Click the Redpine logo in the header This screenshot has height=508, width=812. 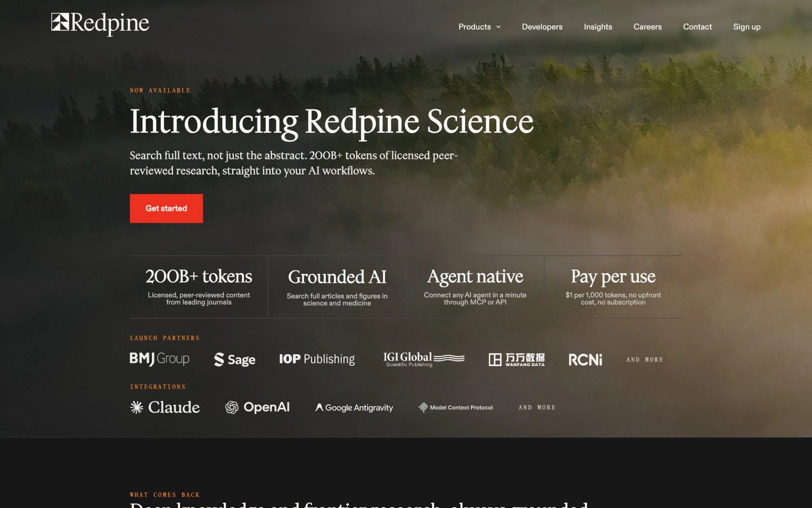[x=100, y=23]
